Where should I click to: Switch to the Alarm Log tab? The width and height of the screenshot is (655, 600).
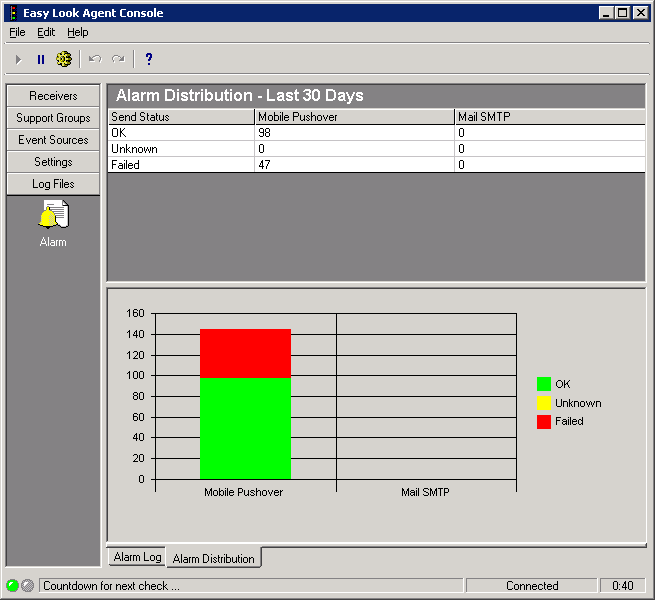coord(137,557)
